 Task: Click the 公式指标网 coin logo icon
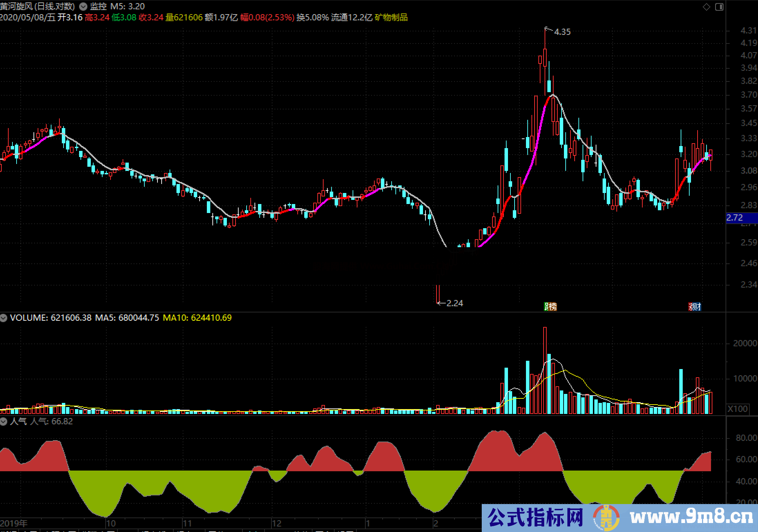point(606,518)
